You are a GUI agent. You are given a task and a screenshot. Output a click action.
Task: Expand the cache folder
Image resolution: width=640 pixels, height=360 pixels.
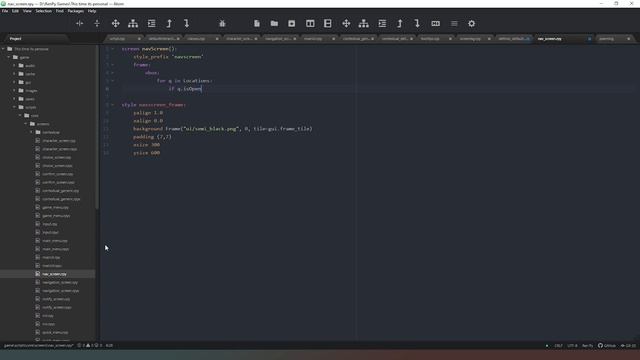pos(15,74)
